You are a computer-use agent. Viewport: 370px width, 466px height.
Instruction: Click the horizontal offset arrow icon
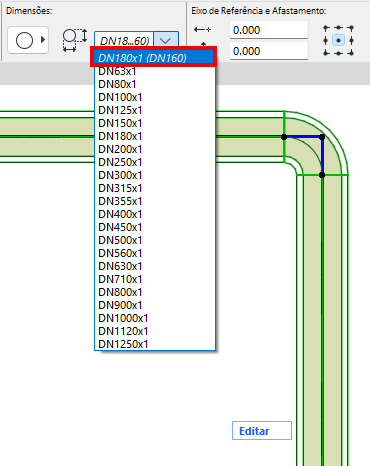point(202,30)
